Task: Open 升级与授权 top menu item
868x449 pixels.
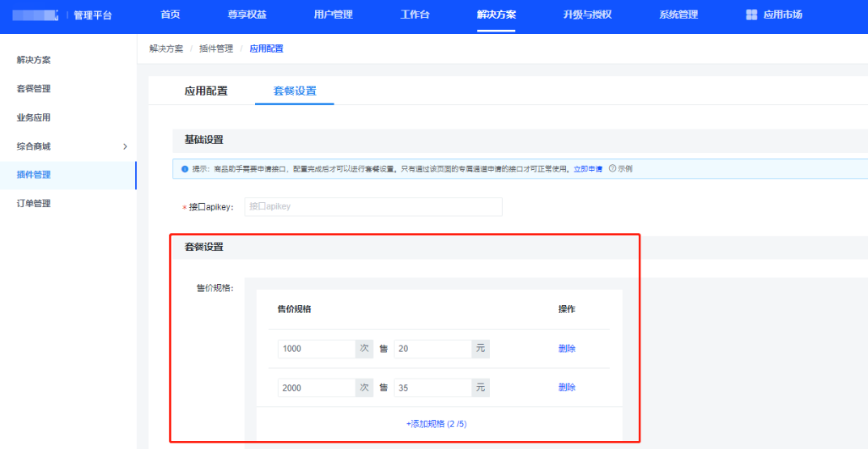Action: 587,15
